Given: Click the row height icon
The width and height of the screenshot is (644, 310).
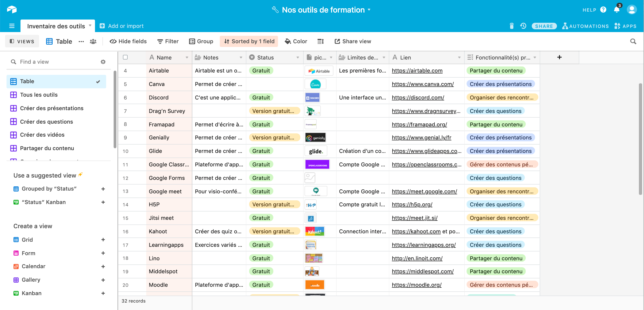Looking at the screenshot, I should pyautogui.click(x=321, y=41).
